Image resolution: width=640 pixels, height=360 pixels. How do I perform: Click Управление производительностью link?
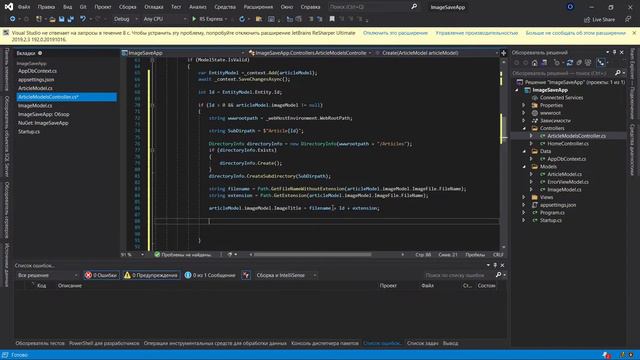[x=476, y=33]
